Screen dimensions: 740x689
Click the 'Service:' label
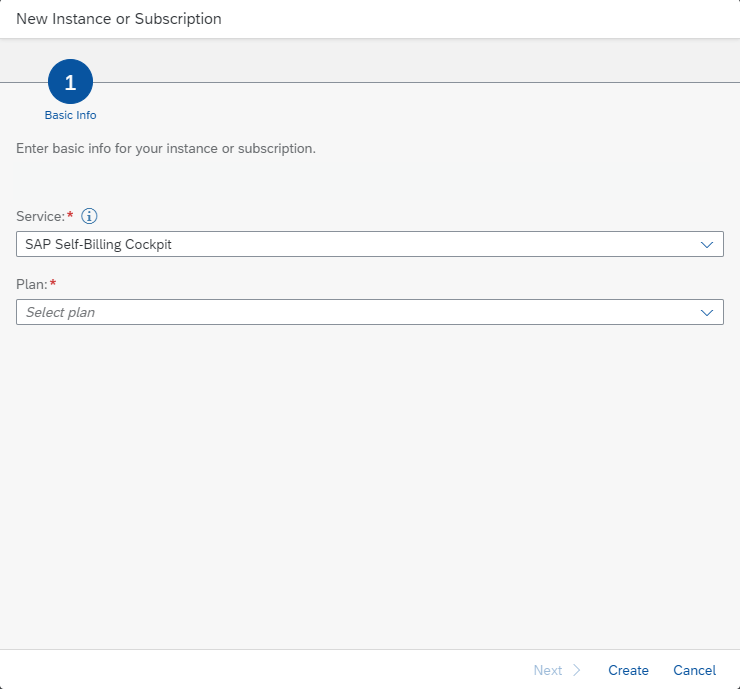(41, 216)
